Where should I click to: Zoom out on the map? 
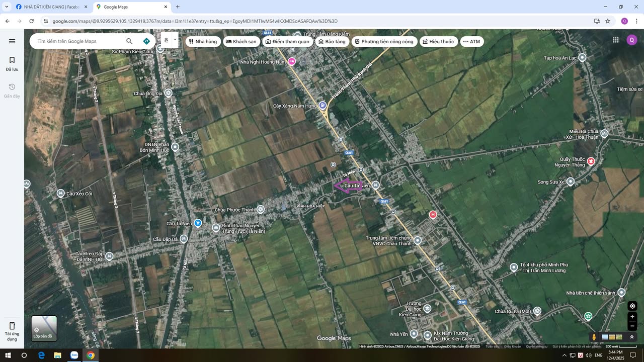(x=632, y=326)
